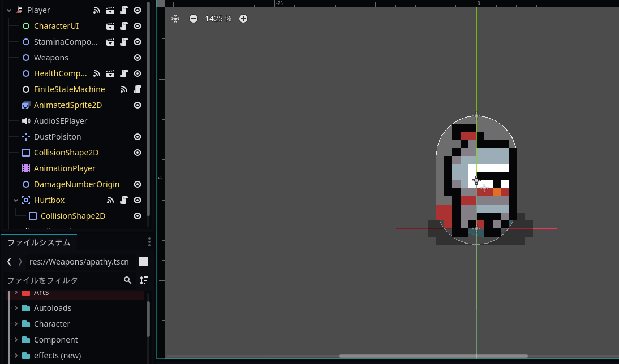The width and height of the screenshot is (619, 364).
Task: Select the DamageNumberOrigin node
Action: click(76, 184)
